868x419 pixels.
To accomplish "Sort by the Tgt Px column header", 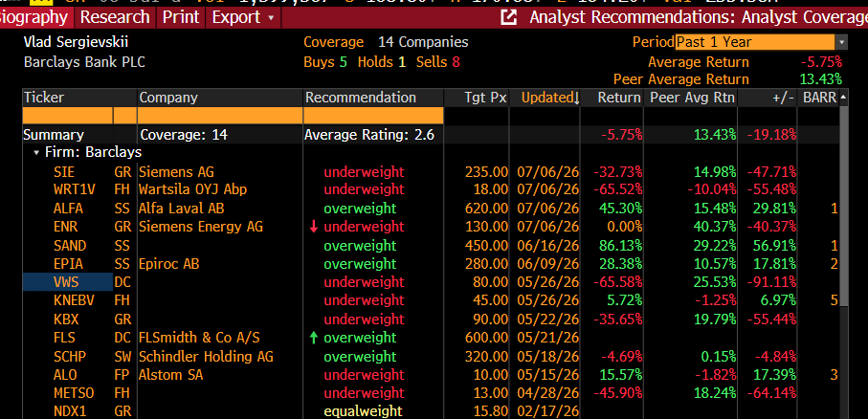I will coord(477,98).
